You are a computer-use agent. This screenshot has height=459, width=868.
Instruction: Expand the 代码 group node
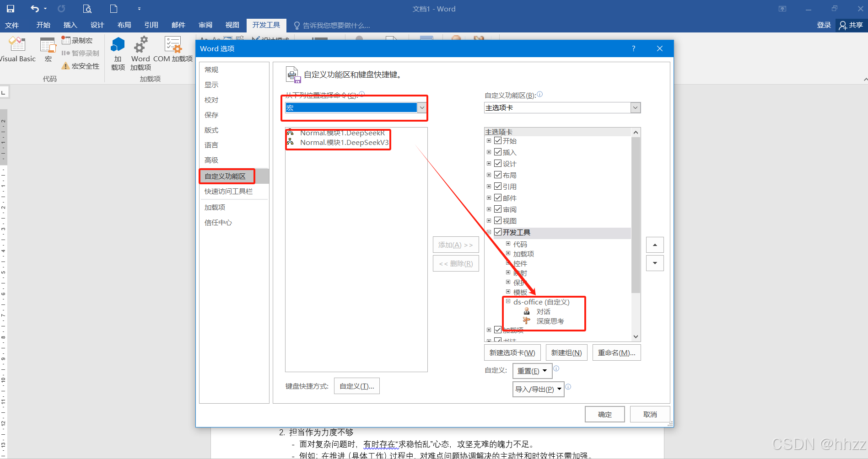[508, 244]
